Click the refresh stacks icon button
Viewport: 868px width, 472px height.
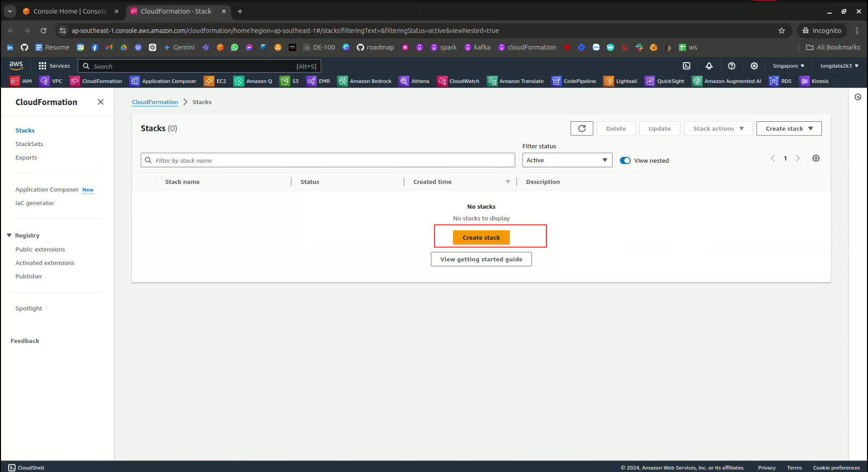coord(582,128)
